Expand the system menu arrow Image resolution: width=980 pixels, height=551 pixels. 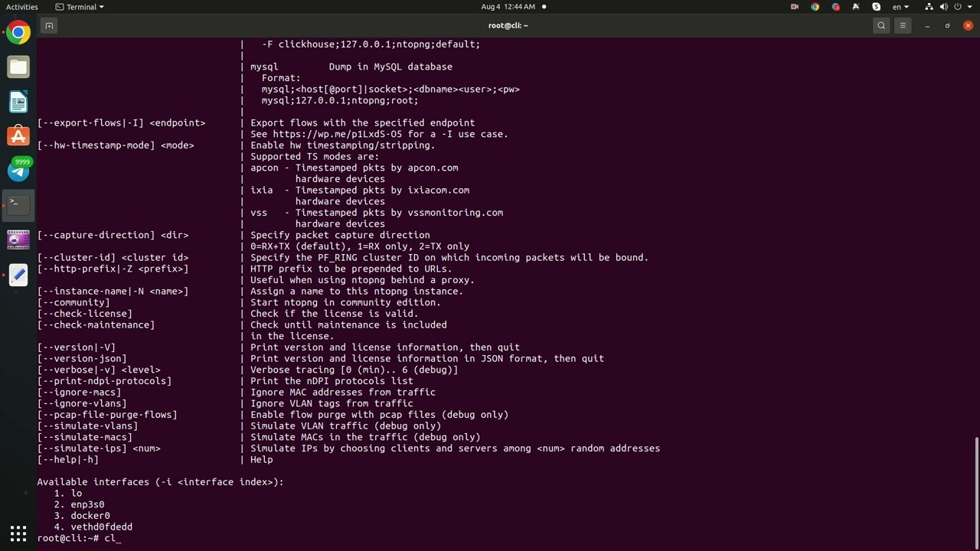coord(971,7)
